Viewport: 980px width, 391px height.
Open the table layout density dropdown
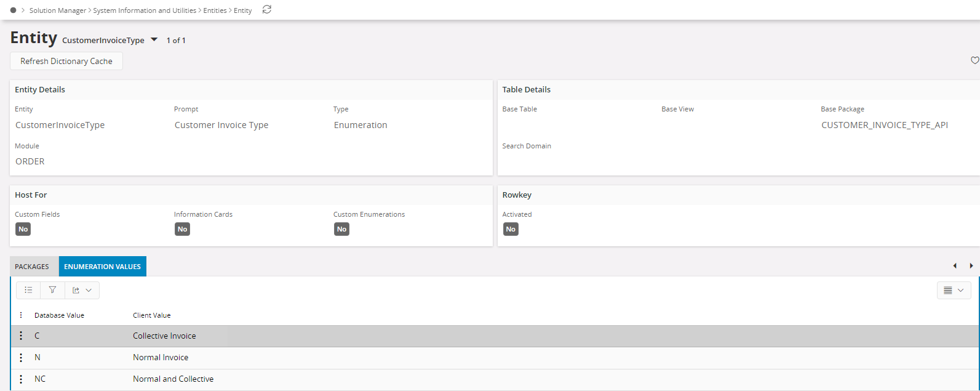click(954, 290)
